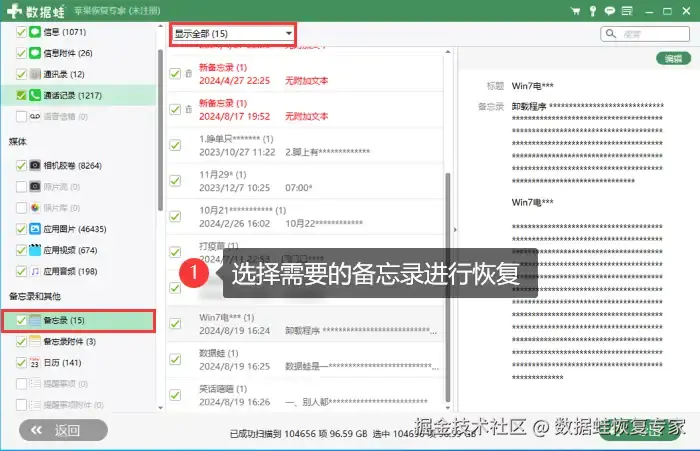Uncheck the 备忘录 (15) checkbox
The height and width of the screenshot is (451, 700).
point(21,320)
